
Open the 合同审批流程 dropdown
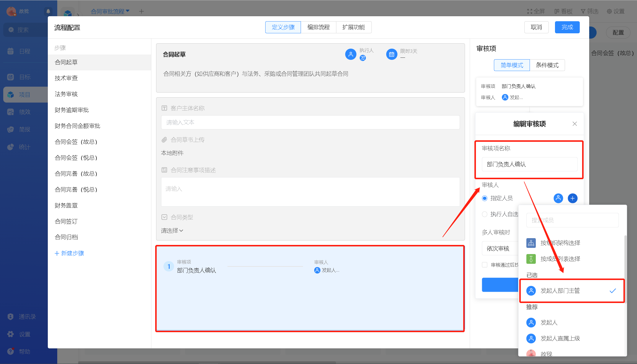click(x=110, y=11)
